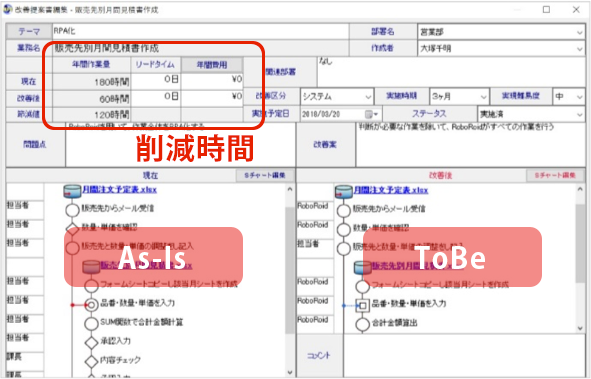Click the database icon beside 月間注文予定表.xlsx in 現在 panel

tap(72, 191)
